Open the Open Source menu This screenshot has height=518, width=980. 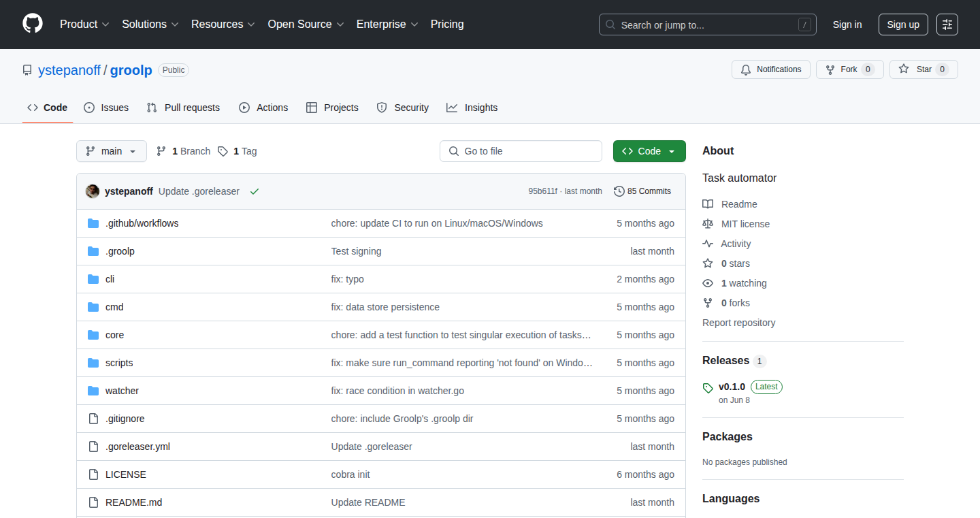[306, 24]
